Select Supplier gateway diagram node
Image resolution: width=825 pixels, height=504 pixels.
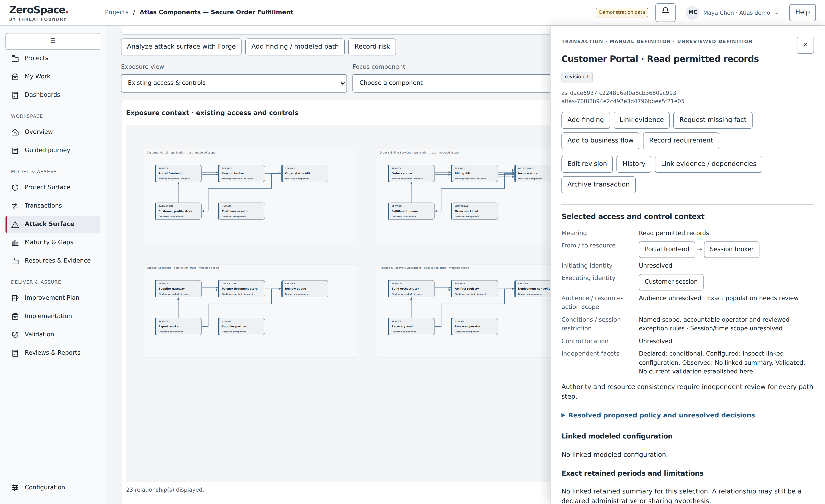[178, 289]
